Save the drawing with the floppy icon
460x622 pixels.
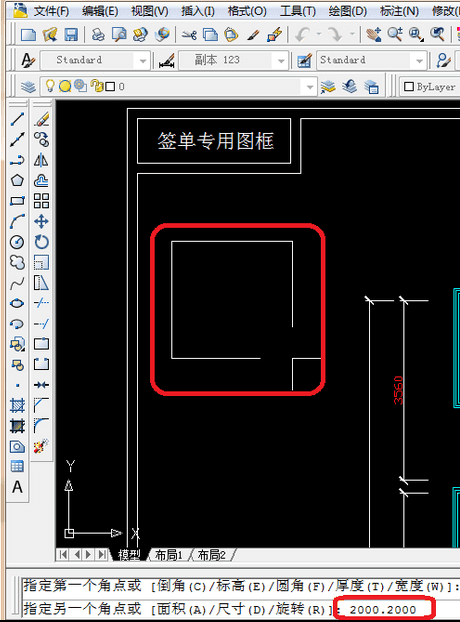71,35
